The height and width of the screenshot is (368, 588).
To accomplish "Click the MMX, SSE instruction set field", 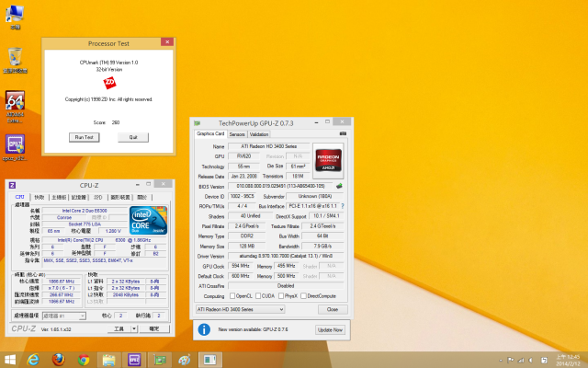I will [x=105, y=260].
